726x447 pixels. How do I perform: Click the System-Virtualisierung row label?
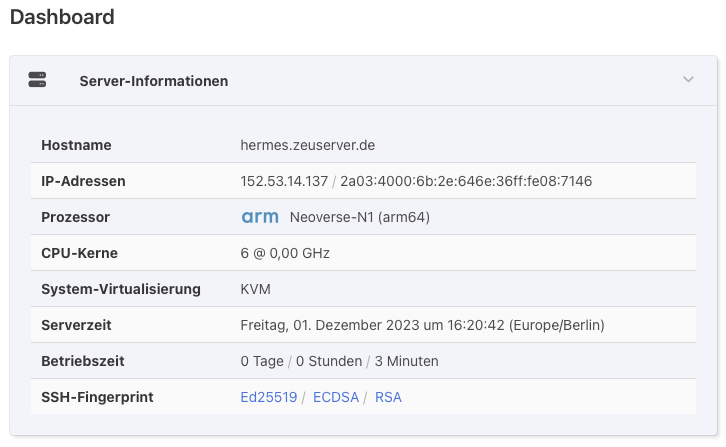tap(121, 289)
